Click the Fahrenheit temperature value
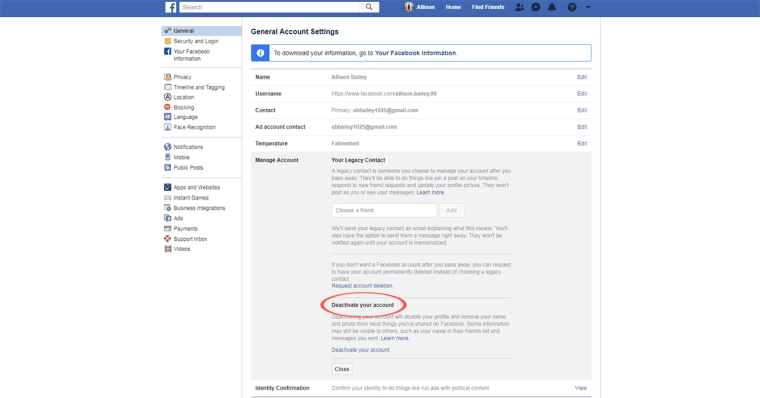 345,143
